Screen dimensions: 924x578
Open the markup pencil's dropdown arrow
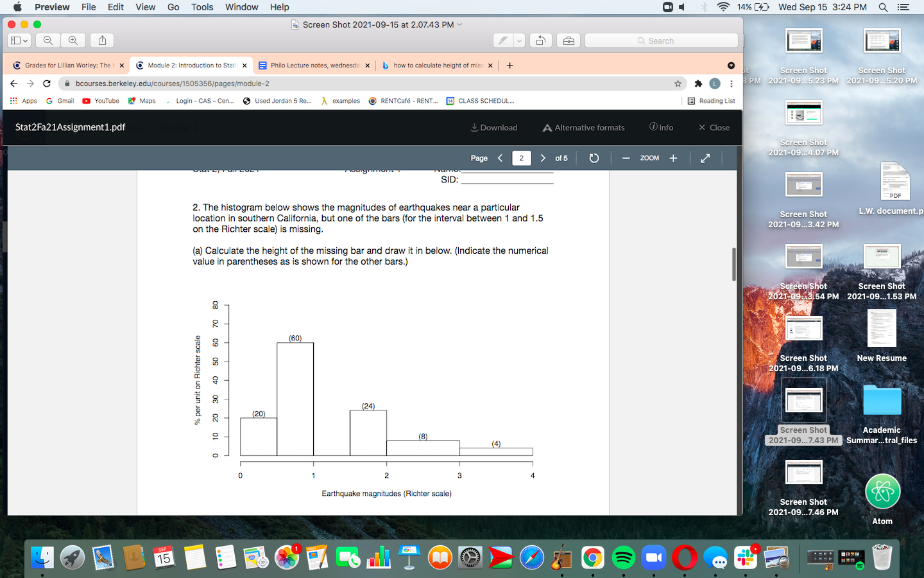click(x=517, y=40)
